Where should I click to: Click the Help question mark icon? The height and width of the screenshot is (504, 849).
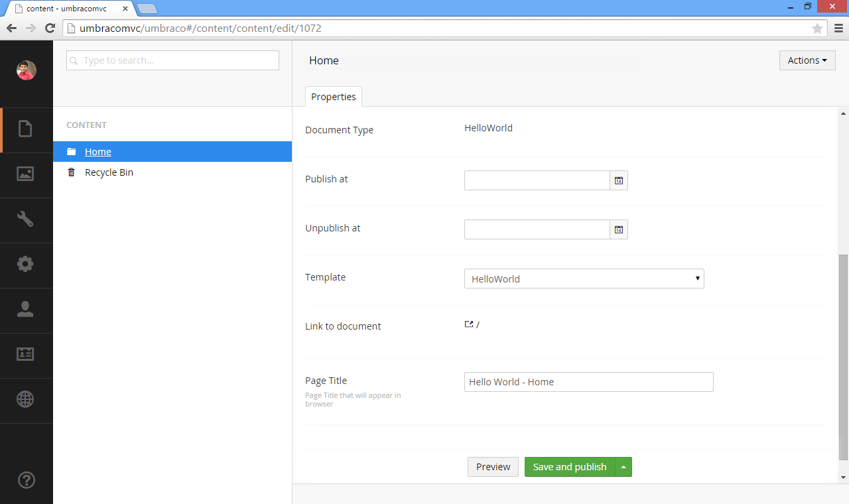click(26, 480)
